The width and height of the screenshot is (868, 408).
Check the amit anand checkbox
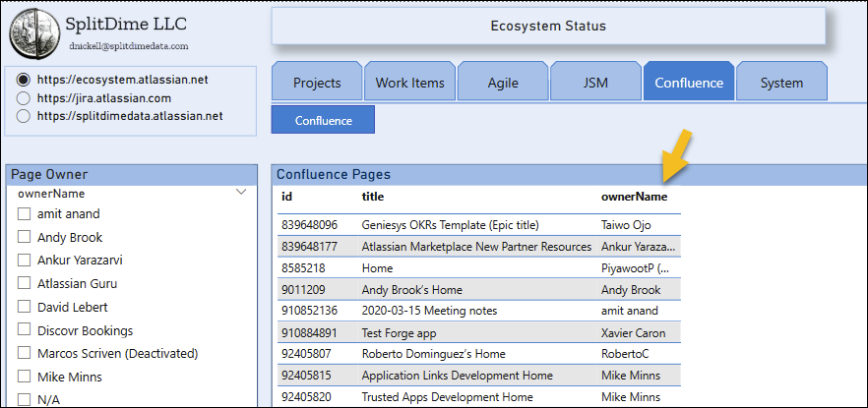click(x=25, y=214)
